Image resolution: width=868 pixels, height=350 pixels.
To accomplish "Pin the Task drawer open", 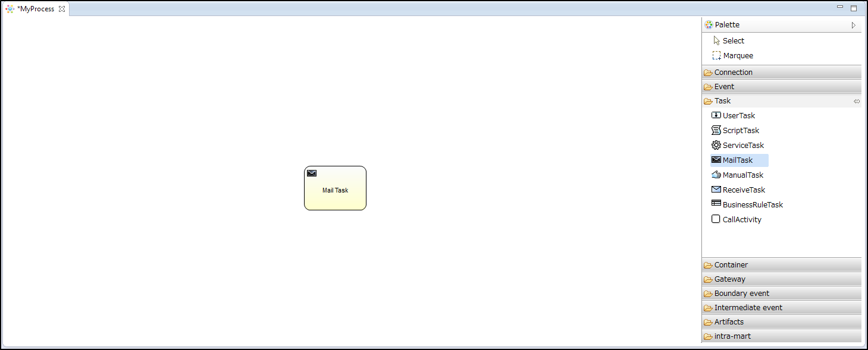I will point(857,101).
